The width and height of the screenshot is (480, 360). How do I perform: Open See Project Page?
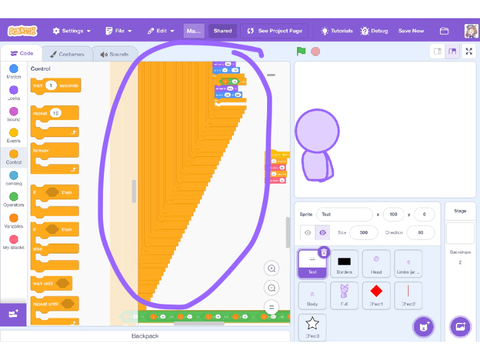click(274, 31)
